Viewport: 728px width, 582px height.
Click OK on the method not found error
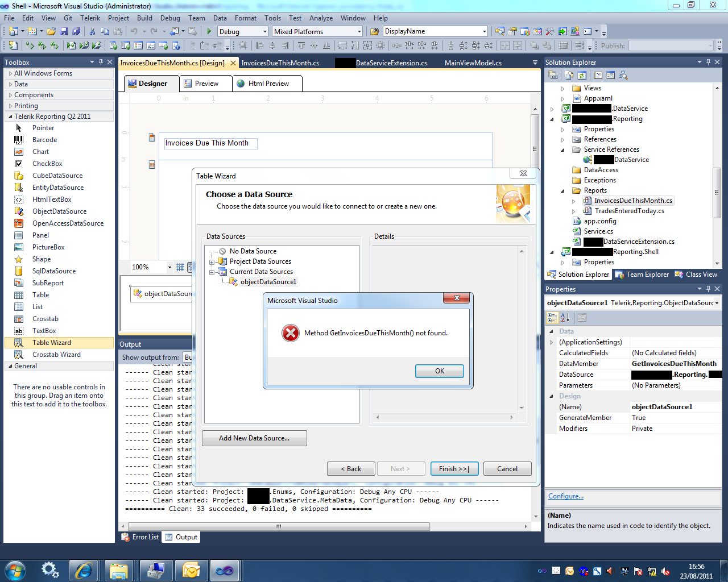click(x=440, y=371)
